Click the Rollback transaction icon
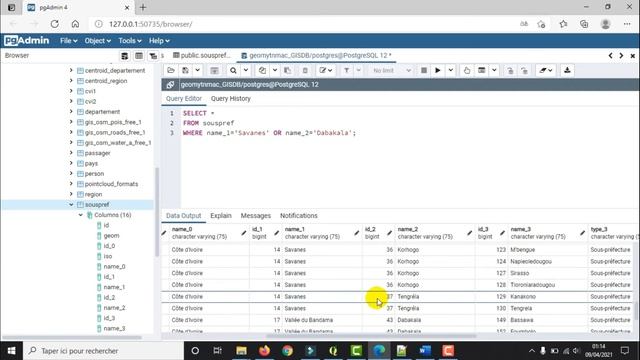The width and height of the screenshot is (640, 360). 524,71
